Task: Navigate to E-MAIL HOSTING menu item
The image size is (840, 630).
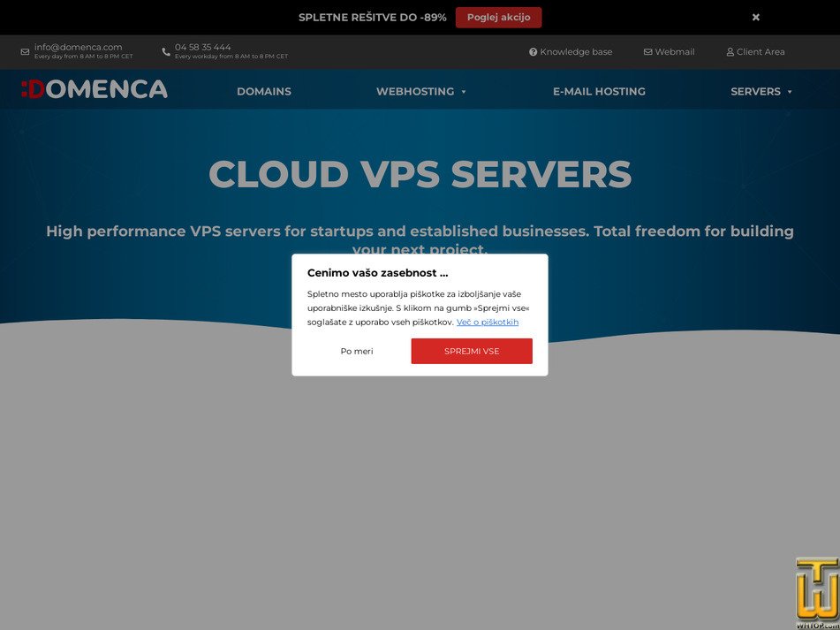Action: tap(599, 91)
